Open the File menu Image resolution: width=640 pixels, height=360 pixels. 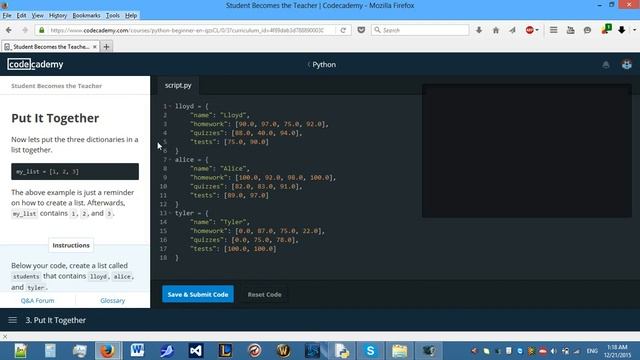[x=7, y=16]
